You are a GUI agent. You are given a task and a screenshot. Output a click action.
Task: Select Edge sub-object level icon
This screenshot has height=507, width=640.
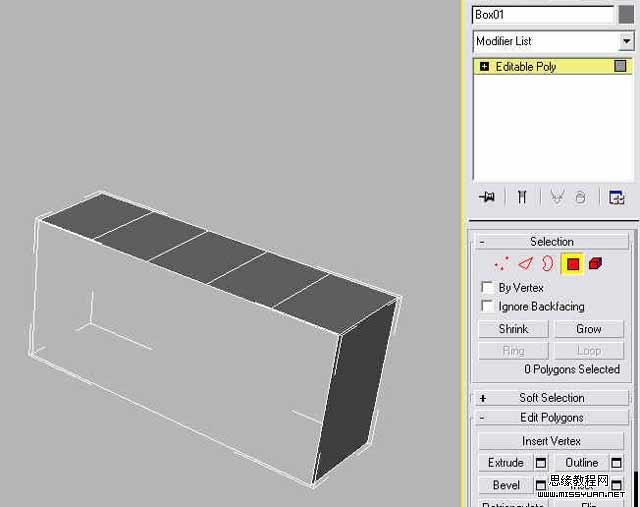(x=525, y=264)
